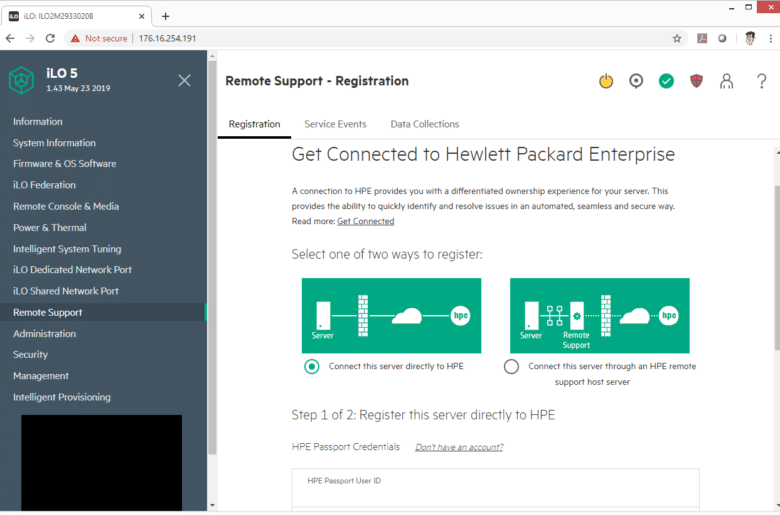This screenshot has width=780, height=516.
Task: Open Intelligent System Tuning page
Action: [x=67, y=249]
